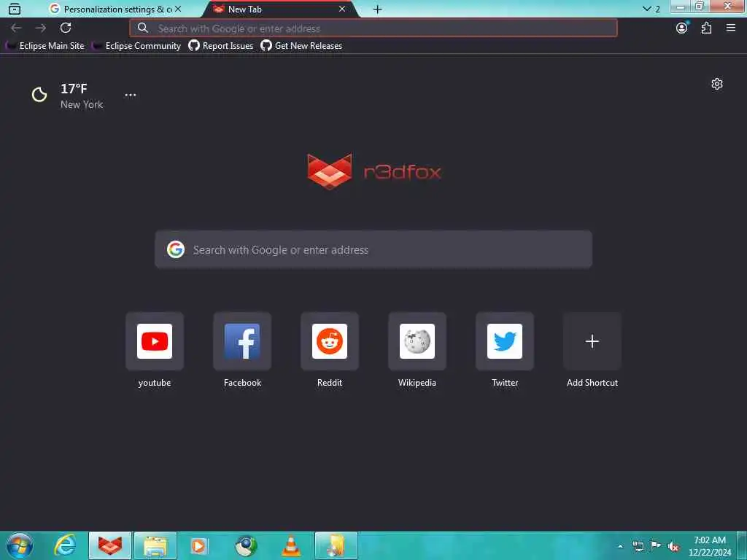This screenshot has width=747, height=560.
Task: Focus the top address bar
Action: (373, 28)
